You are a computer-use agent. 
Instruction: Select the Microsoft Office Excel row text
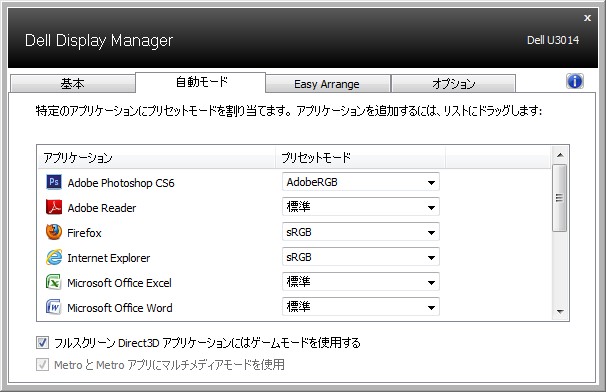tap(119, 283)
